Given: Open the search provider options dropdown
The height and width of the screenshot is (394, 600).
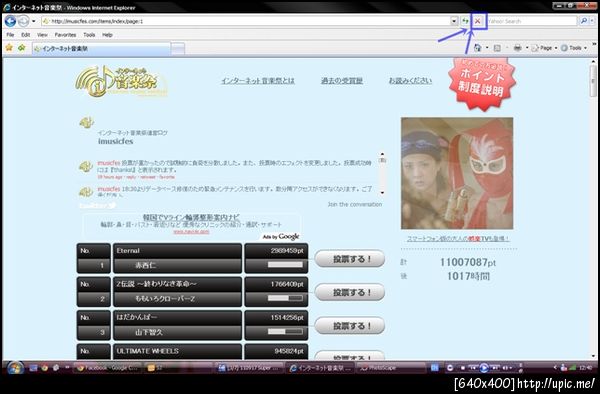Looking at the screenshot, I should point(592,21).
